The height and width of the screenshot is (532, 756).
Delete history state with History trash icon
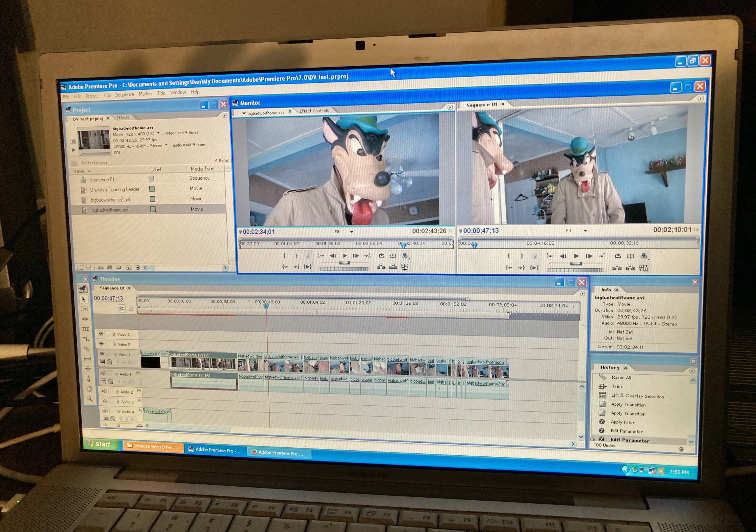point(681,449)
